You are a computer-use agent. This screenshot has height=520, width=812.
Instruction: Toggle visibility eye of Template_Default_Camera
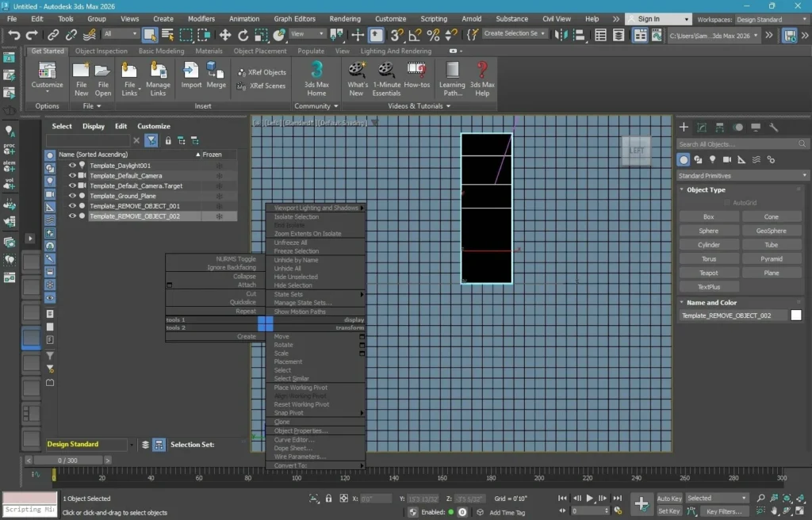tap(72, 175)
